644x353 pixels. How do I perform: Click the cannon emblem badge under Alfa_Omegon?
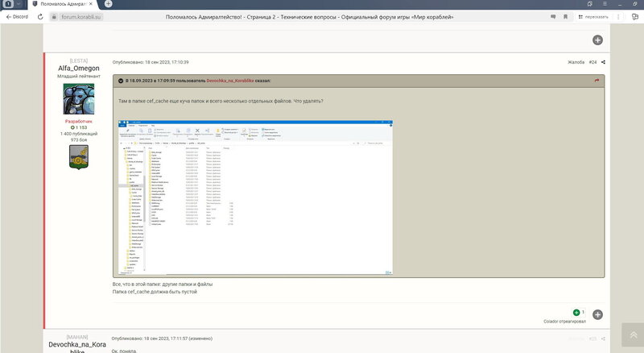click(78, 157)
